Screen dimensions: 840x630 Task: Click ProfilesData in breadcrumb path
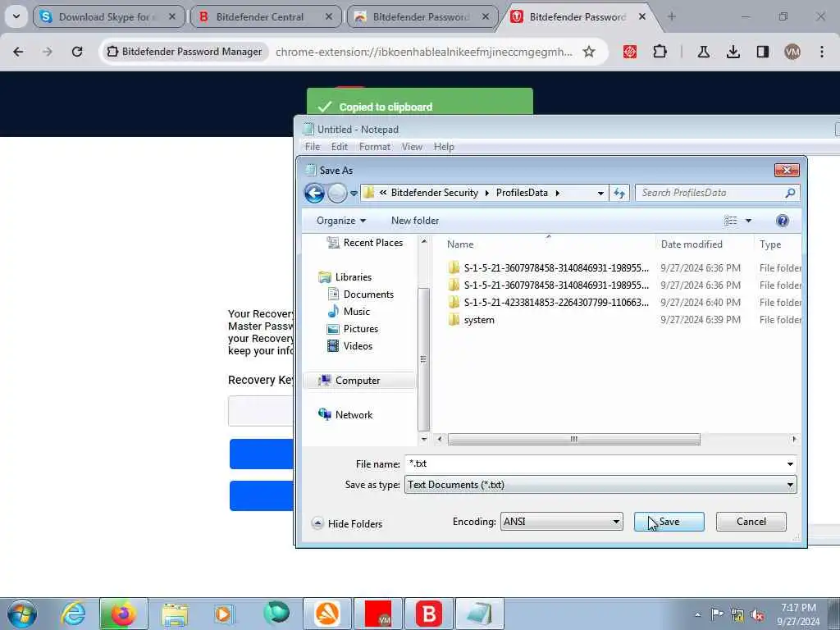point(522,193)
